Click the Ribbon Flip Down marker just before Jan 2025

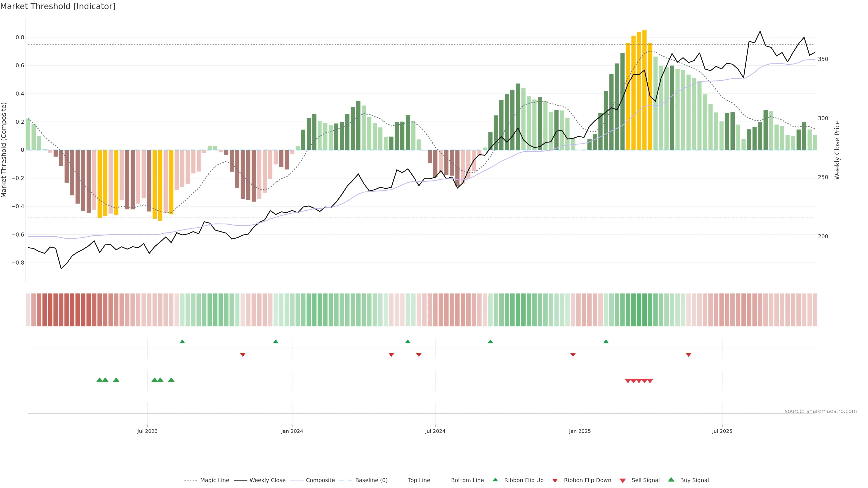tap(573, 355)
